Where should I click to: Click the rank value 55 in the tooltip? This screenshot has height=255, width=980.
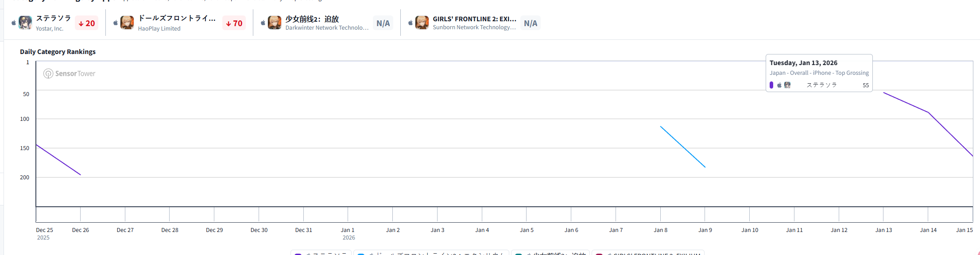tap(866, 85)
